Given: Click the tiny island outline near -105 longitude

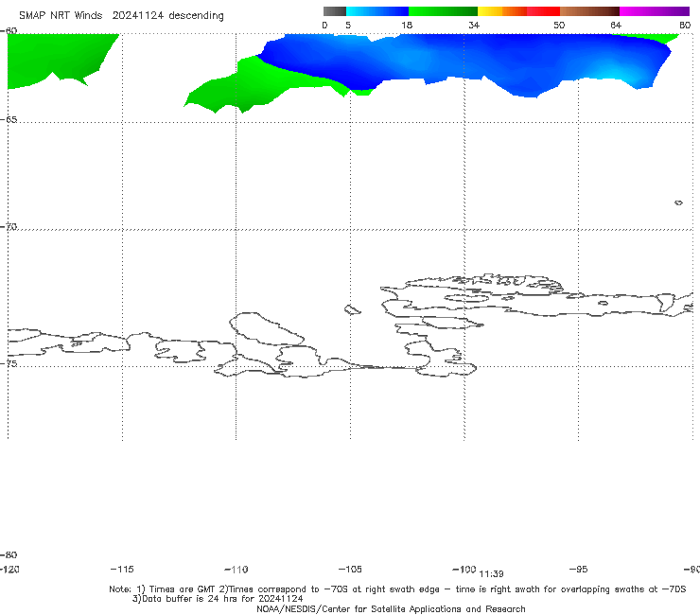Looking at the screenshot, I should click(x=352, y=309).
